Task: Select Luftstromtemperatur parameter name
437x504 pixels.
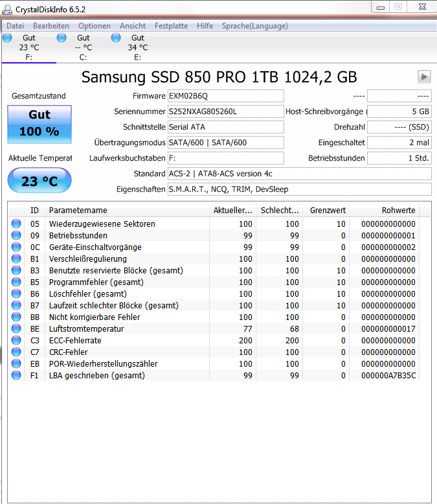Action: click(87, 328)
